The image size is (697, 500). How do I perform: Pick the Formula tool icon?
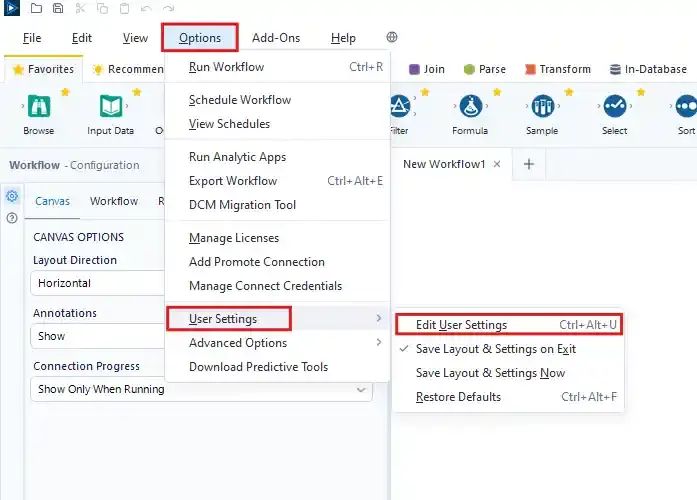click(470, 107)
